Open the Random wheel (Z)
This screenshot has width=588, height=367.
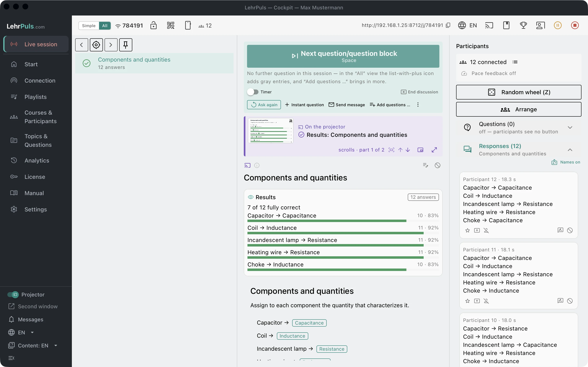coord(519,92)
